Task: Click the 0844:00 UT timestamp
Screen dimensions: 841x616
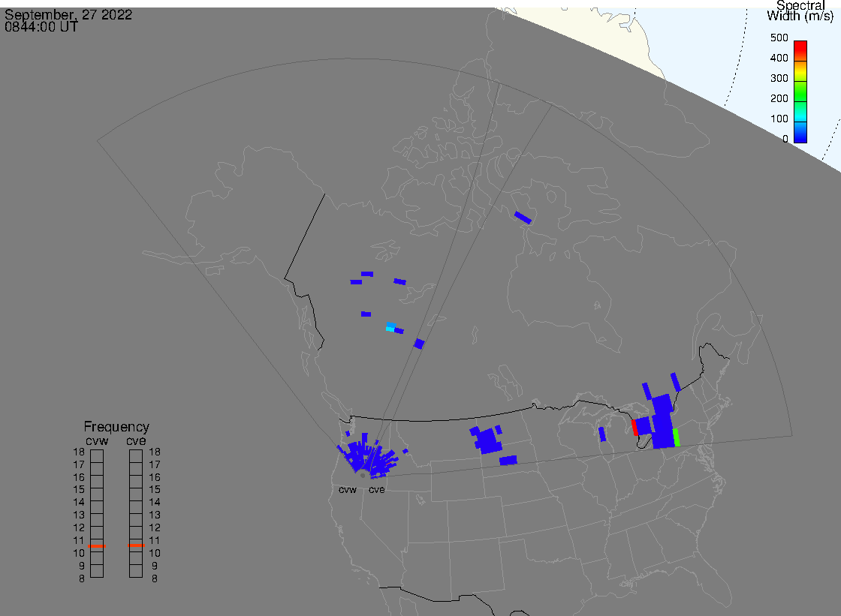Action: pos(41,27)
